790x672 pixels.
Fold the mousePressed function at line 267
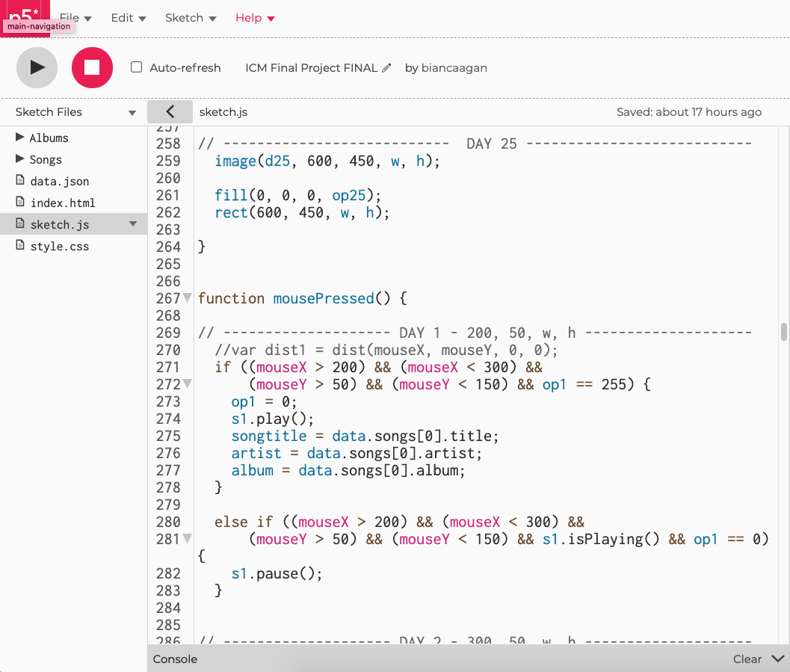coord(187,298)
